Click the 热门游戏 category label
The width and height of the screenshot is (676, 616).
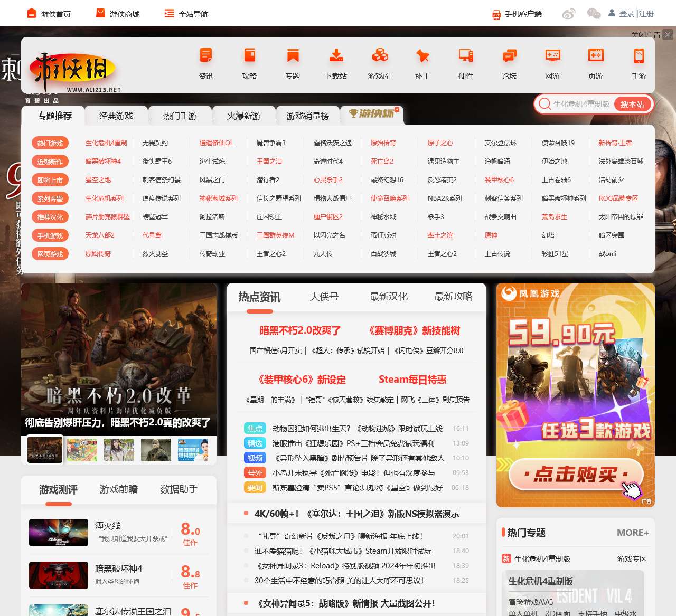pos(50,143)
